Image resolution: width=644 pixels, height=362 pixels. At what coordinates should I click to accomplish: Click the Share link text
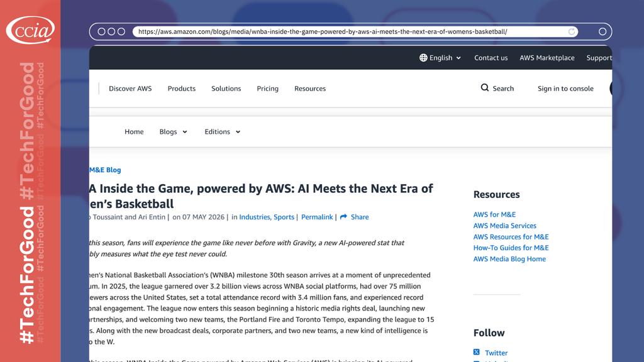360,217
